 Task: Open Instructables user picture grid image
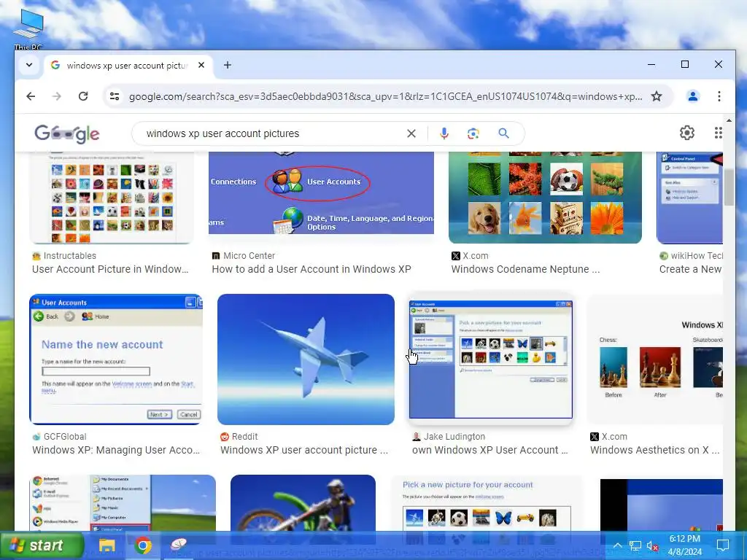pyautogui.click(x=112, y=198)
